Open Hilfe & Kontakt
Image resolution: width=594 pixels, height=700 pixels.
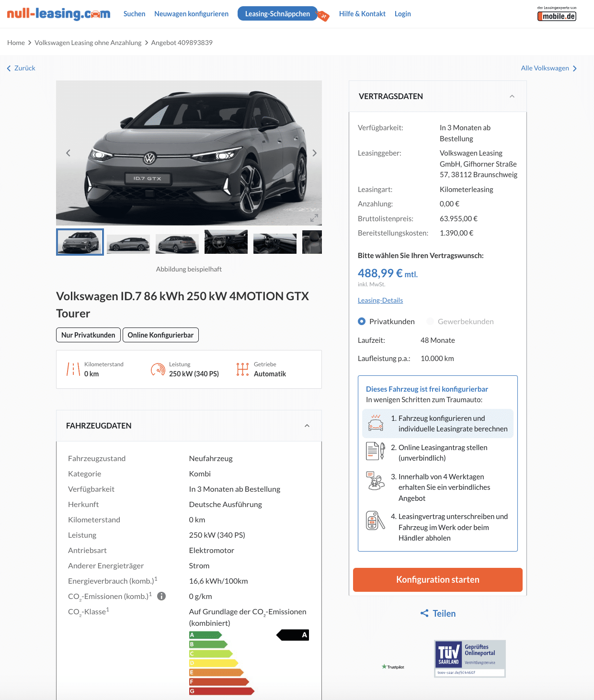[362, 14]
